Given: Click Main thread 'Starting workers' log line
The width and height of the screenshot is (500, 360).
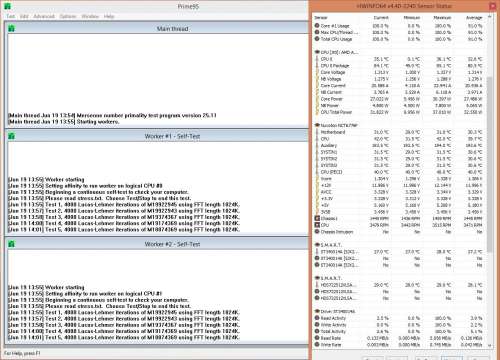Looking at the screenshot, I should (x=64, y=122).
